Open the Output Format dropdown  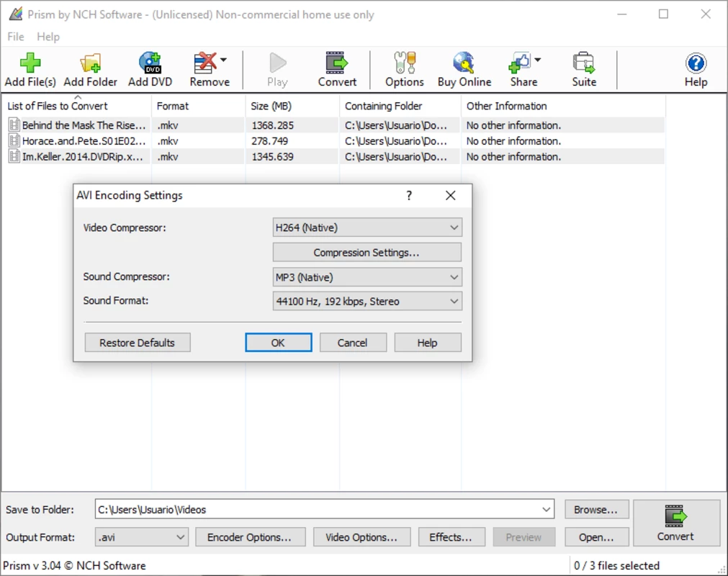point(142,537)
